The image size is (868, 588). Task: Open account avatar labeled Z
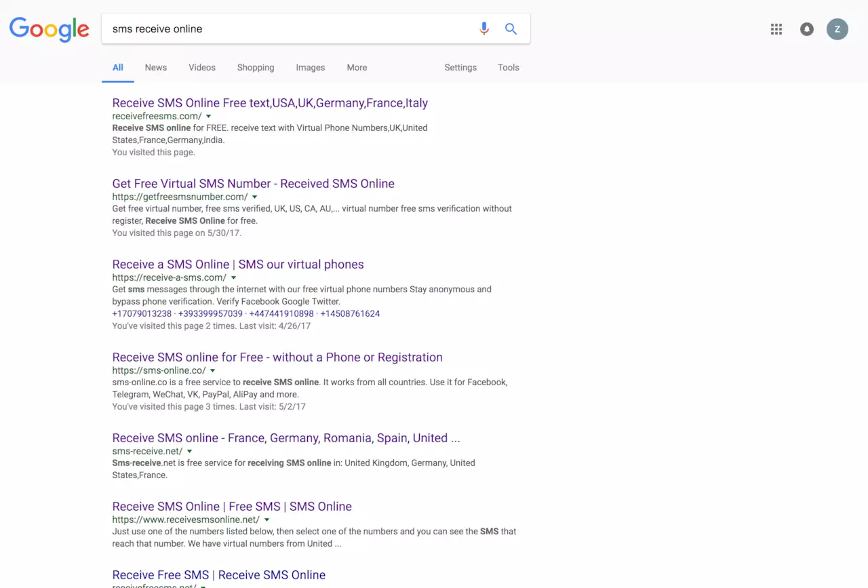pyautogui.click(x=837, y=29)
